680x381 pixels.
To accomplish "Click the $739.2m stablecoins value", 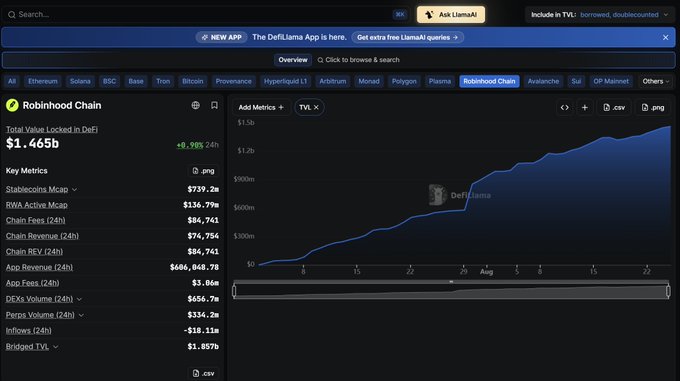I will tap(203, 189).
